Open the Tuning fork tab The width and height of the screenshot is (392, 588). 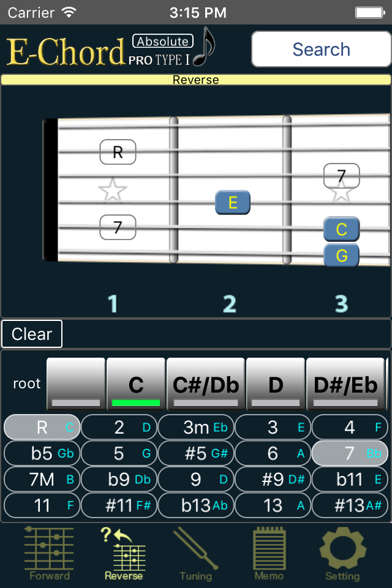(195, 554)
